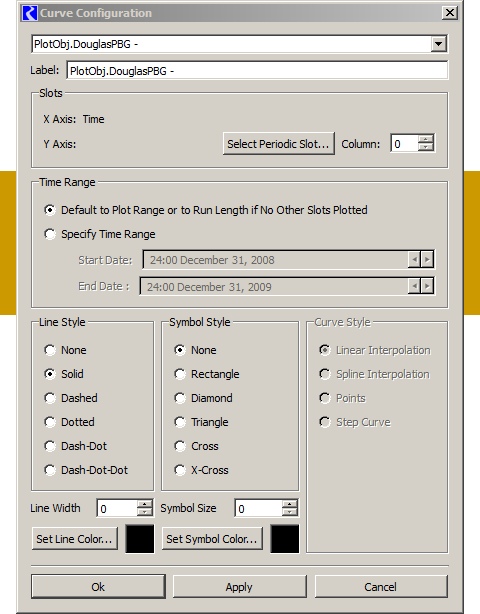Decrease the Line Width spinner value
Image resolution: width=480 pixels, height=614 pixels.
coord(144,512)
